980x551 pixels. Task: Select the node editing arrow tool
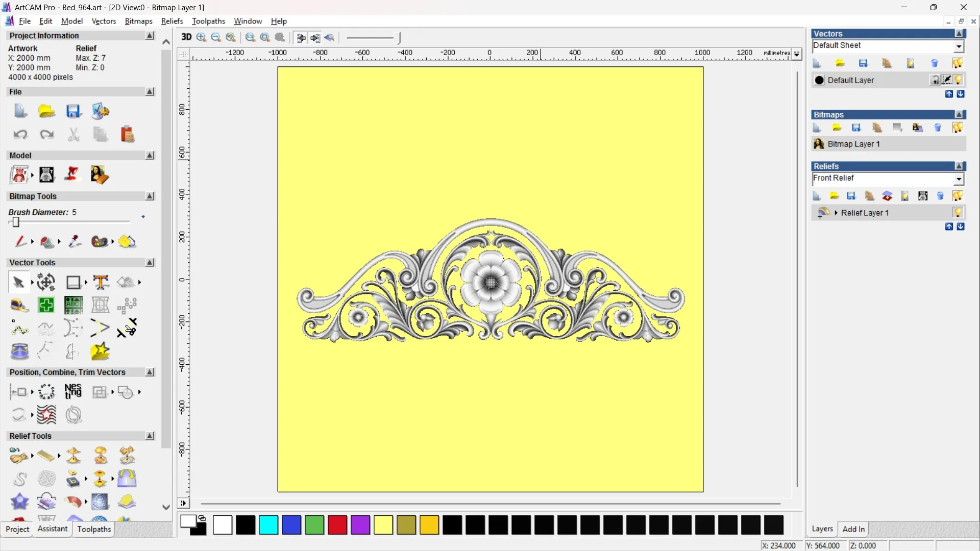tap(18, 282)
